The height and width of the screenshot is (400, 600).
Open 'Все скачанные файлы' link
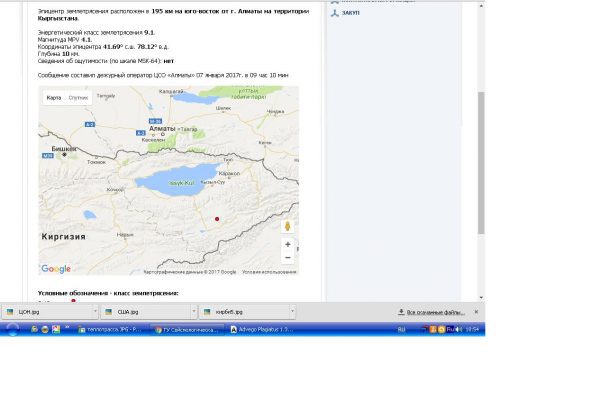pos(435,312)
